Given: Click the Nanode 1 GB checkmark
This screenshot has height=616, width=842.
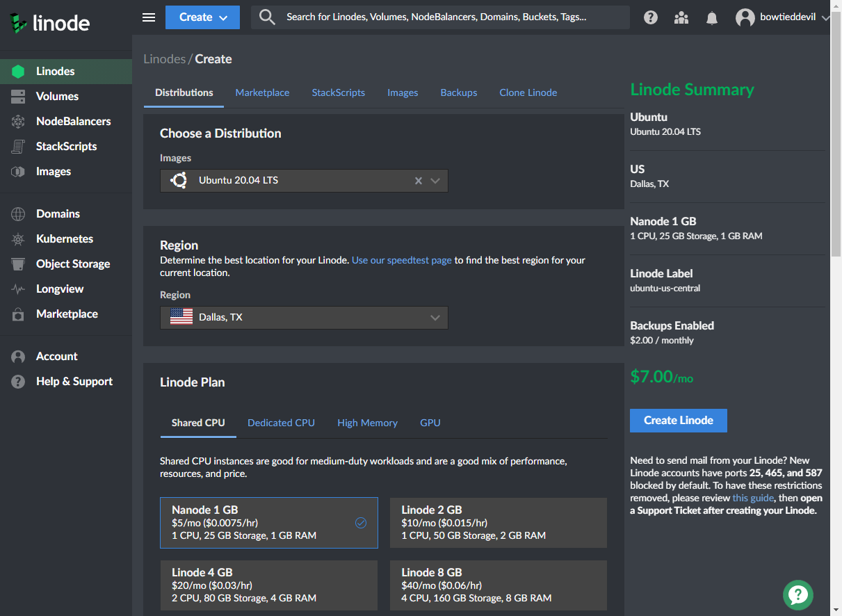Looking at the screenshot, I should tap(361, 523).
